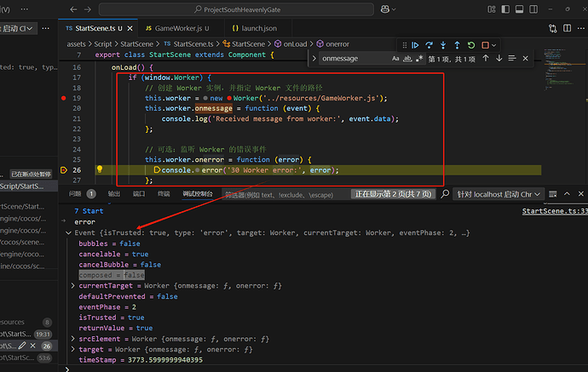
Task: Switch to the GameWorker.js tab
Action: pyautogui.click(x=177, y=28)
